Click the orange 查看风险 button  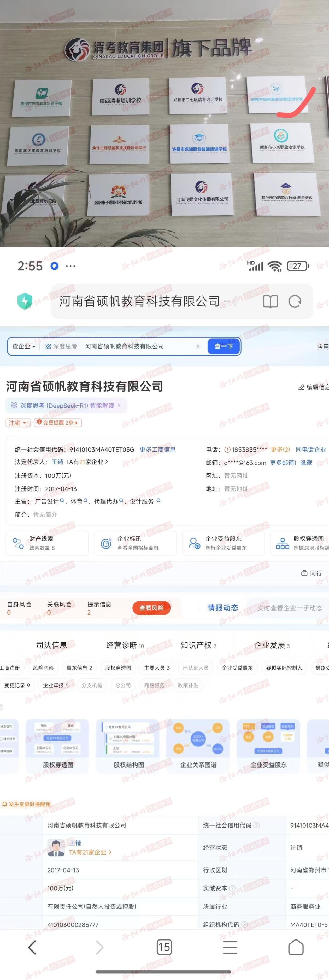[x=151, y=608]
